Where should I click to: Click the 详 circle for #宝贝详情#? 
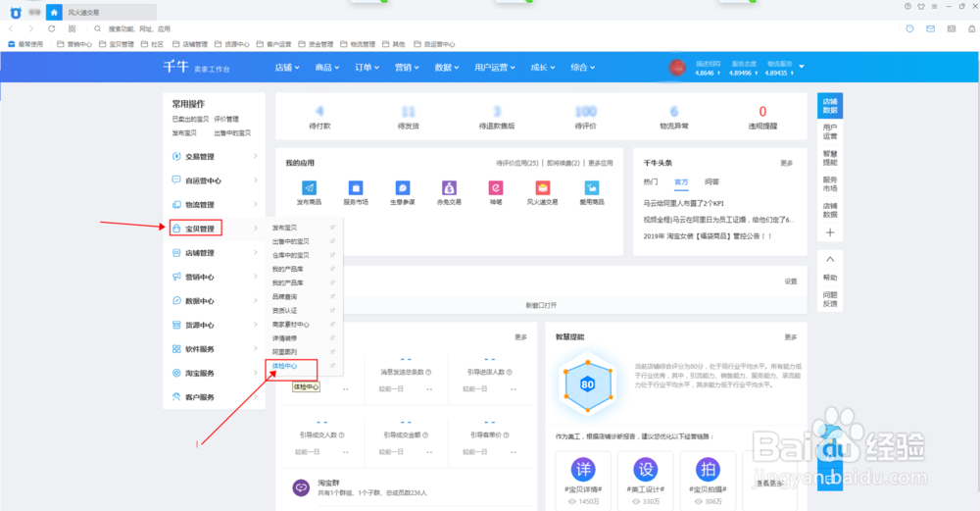click(x=583, y=469)
